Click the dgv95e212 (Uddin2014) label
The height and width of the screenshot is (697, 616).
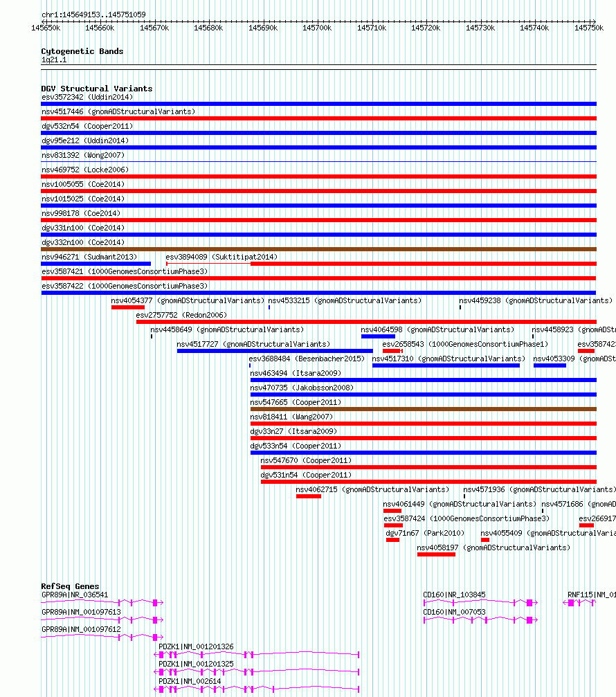(85, 141)
